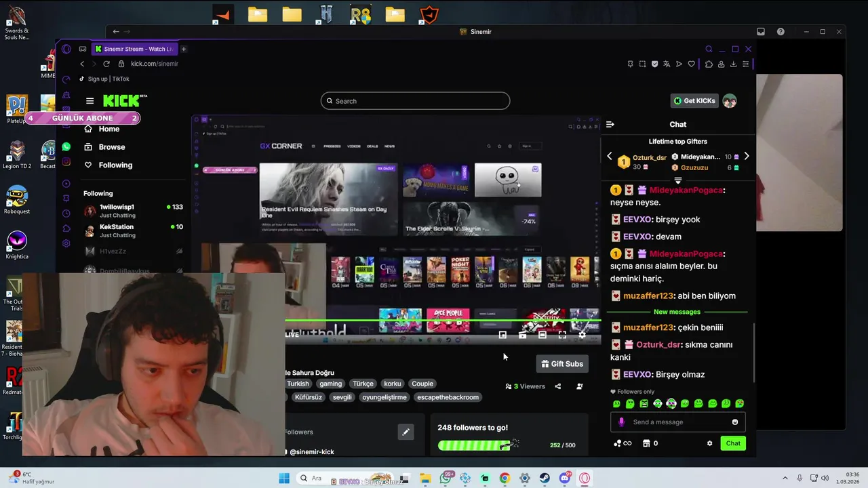The image size is (868, 488).
Task: Collapse the Lifetime top Gifters panel
Action: pyautogui.click(x=677, y=180)
